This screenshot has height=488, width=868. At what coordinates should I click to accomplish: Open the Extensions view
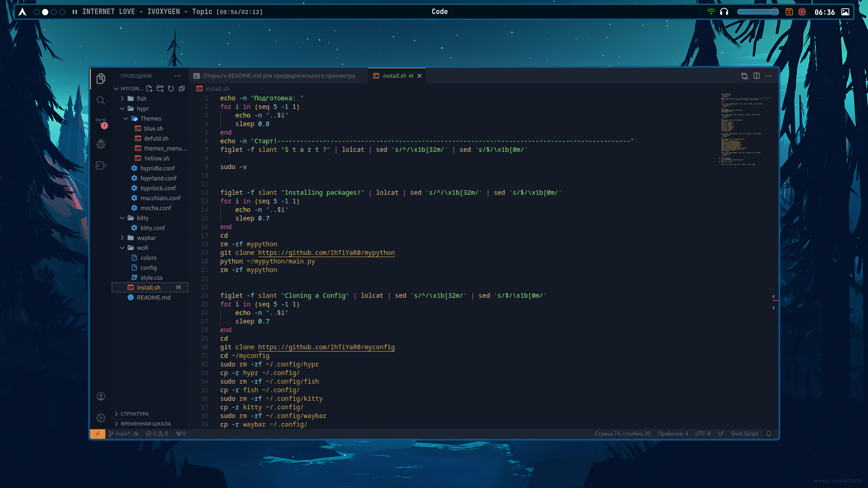101,165
